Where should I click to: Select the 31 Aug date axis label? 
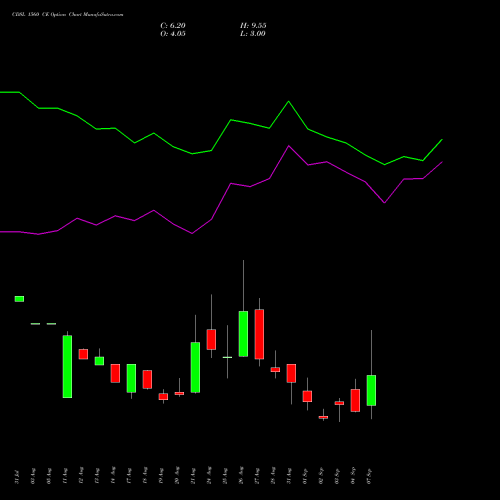tap(289, 476)
